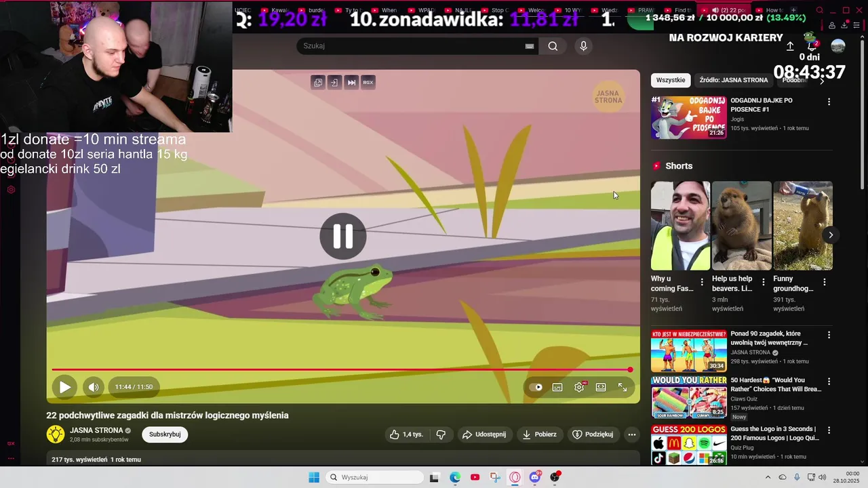The width and height of the screenshot is (868, 488).
Task: Click the red video progress bar
Action: tap(340, 369)
